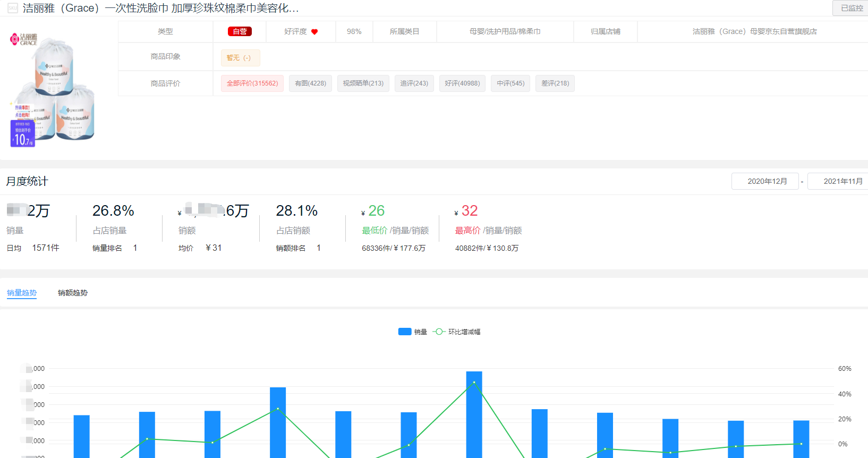Click the tallest blue sales bar
Viewport: 868px width, 458px height.
point(474,414)
